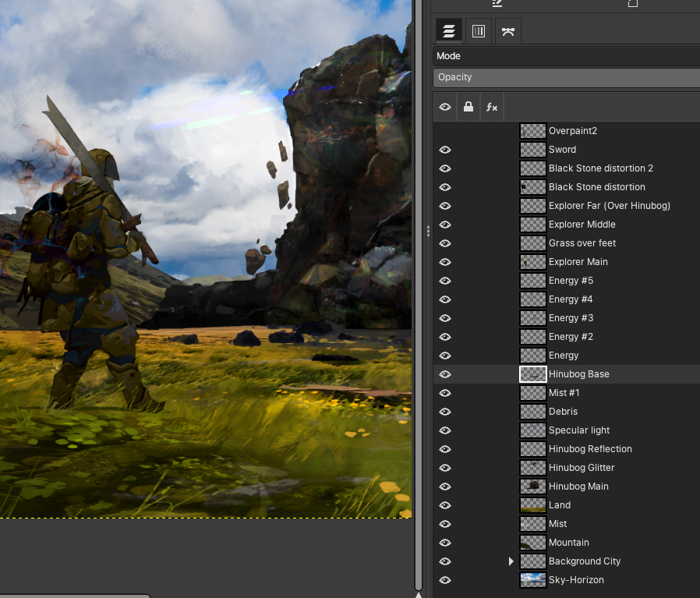Image resolution: width=700 pixels, height=598 pixels.
Task: Hide the Debris layer
Action: coord(445,412)
